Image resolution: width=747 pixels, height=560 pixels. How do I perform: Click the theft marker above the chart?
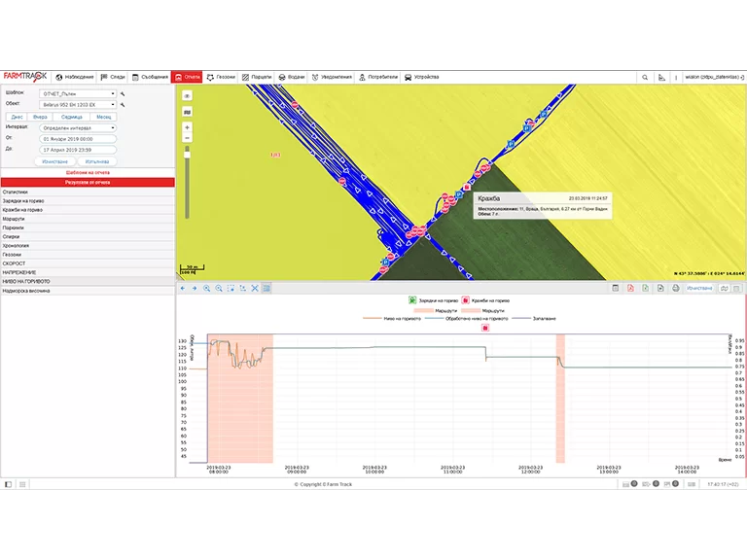485,328
